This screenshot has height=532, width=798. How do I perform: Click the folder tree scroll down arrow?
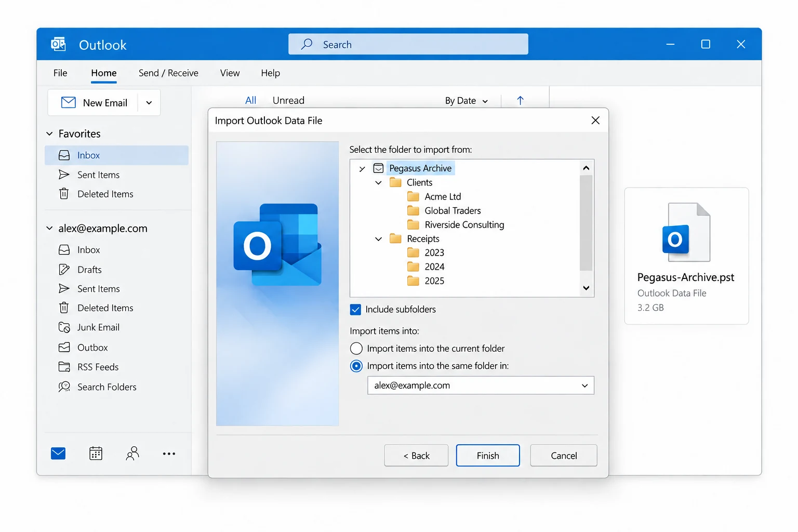tap(586, 288)
